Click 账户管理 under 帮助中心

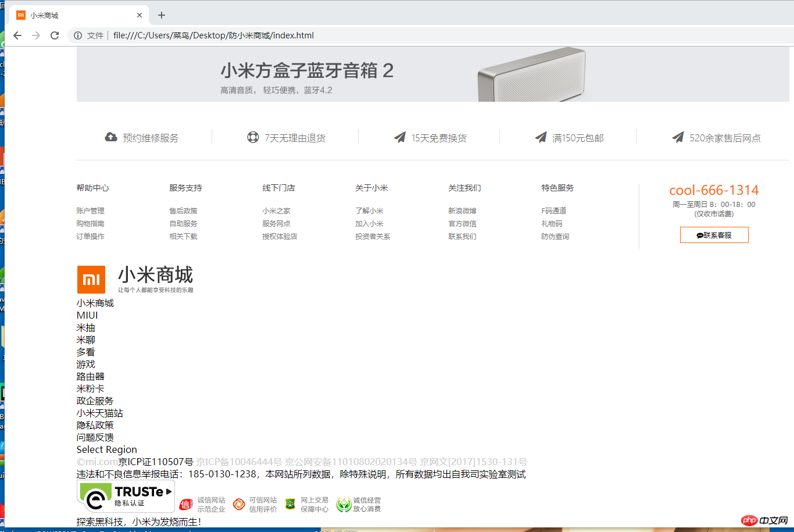click(x=90, y=211)
